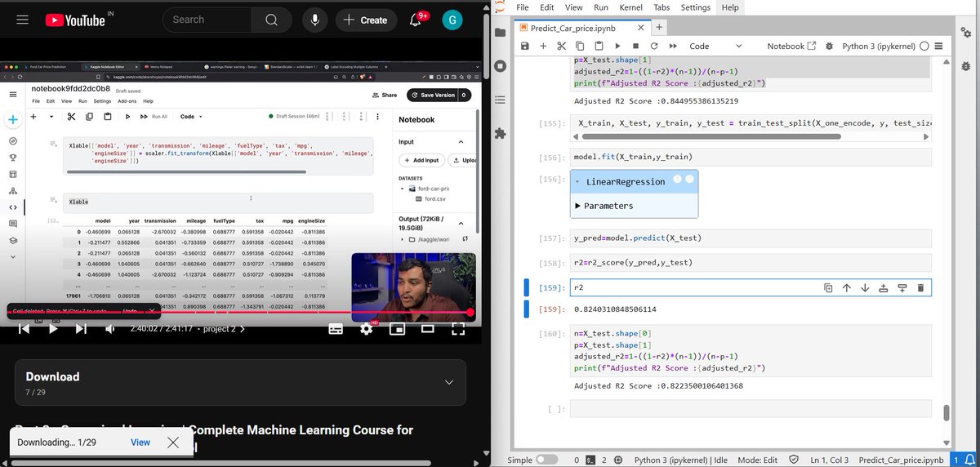The width and height of the screenshot is (980, 467).
Task: Open the Settings menu in JupyterLab
Action: coord(695,7)
